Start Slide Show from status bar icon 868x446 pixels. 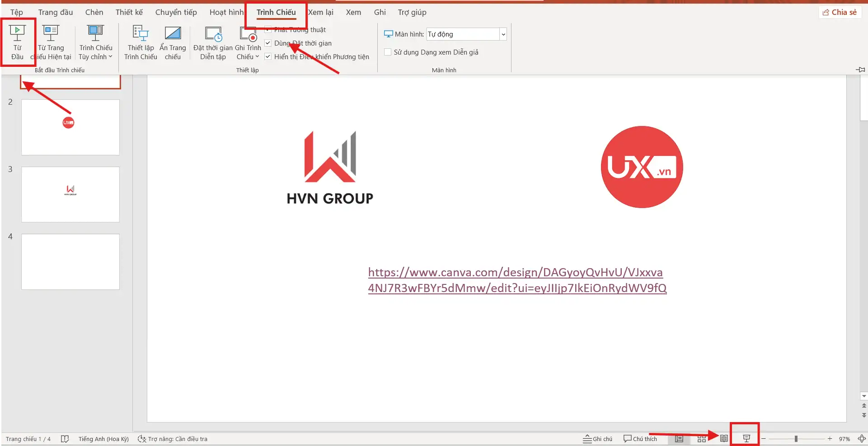click(745, 437)
